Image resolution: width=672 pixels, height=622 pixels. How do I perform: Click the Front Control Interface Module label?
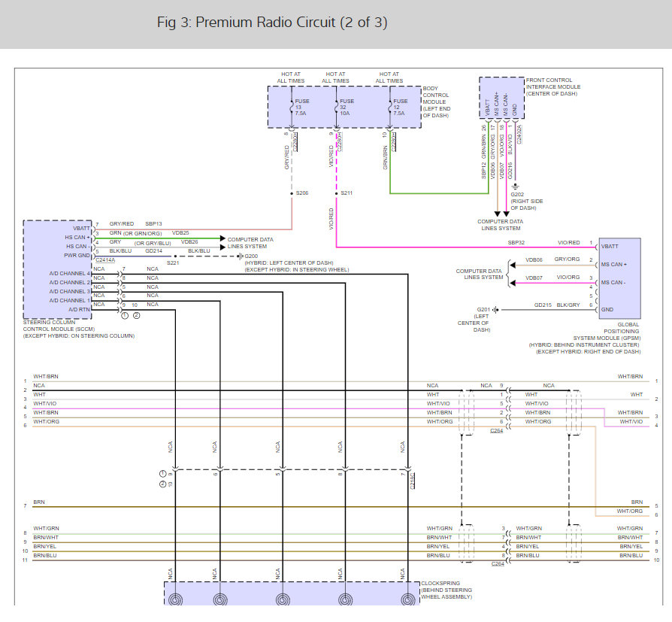click(552, 86)
